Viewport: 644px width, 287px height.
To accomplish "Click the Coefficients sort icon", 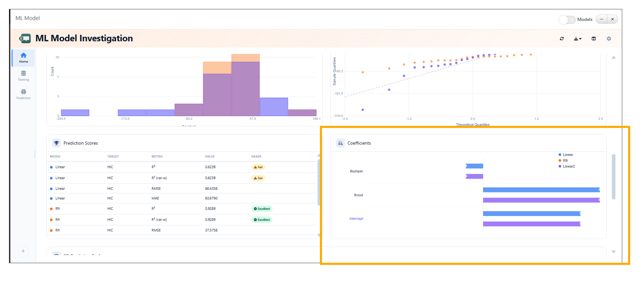I will click(340, 143).
